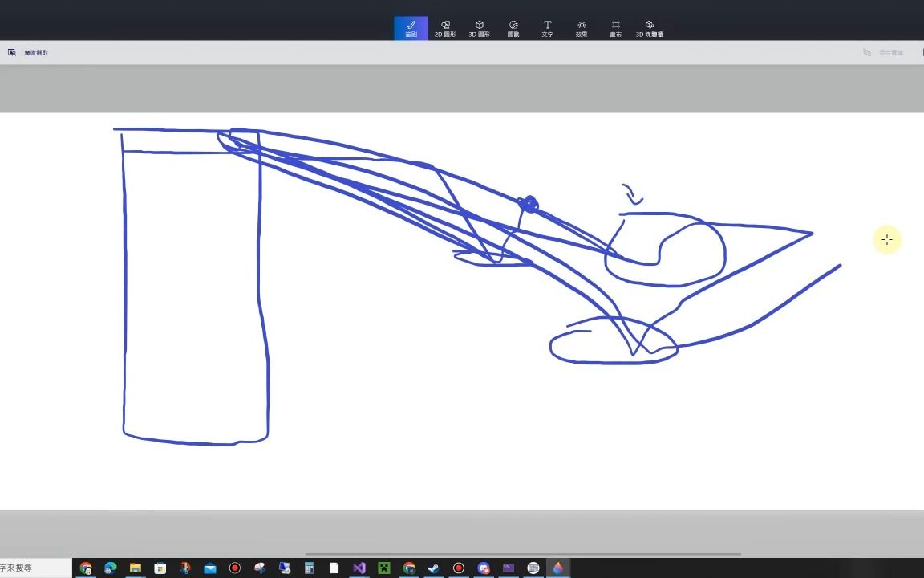The image size is (924, 578).
Task: Open Visual Studio from the taskbar
Action: pyautogui.click(x=359, y=568)
